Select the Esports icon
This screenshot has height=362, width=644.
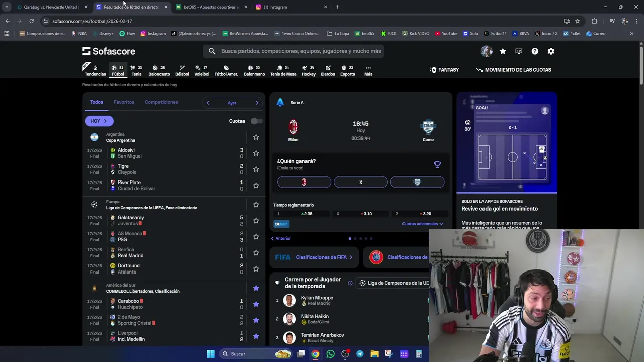(x=348, y=70)
